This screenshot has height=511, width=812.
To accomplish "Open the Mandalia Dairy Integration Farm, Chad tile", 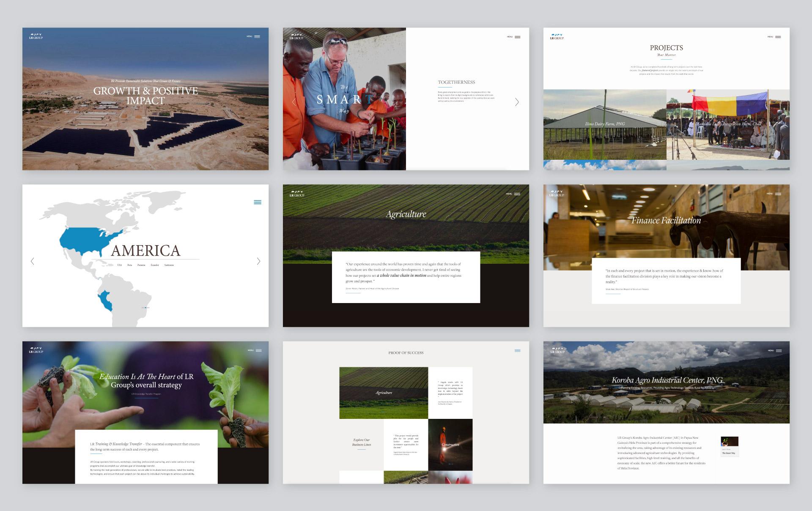I will (728, 124).
